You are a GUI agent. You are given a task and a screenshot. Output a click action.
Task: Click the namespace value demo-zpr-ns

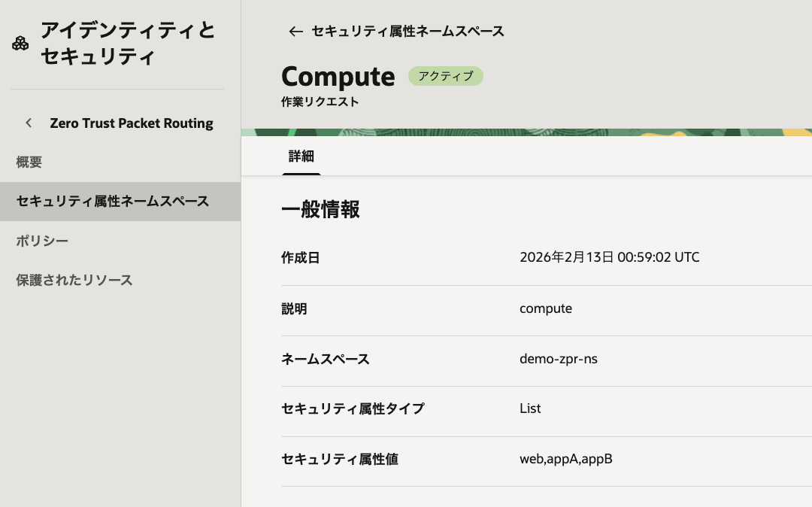coord(558,359)
